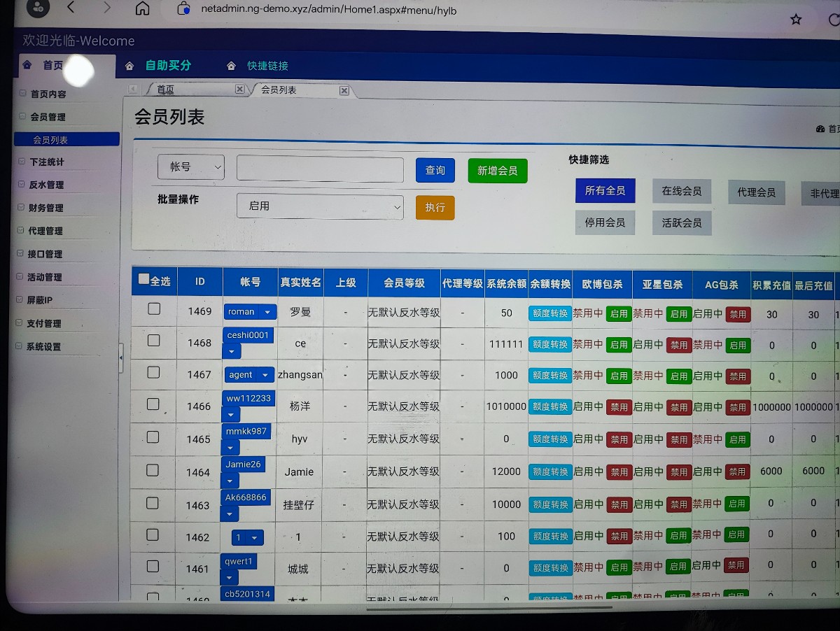Click the search text input field
Viewport: 840px width, 631px height.
[320, 169]
